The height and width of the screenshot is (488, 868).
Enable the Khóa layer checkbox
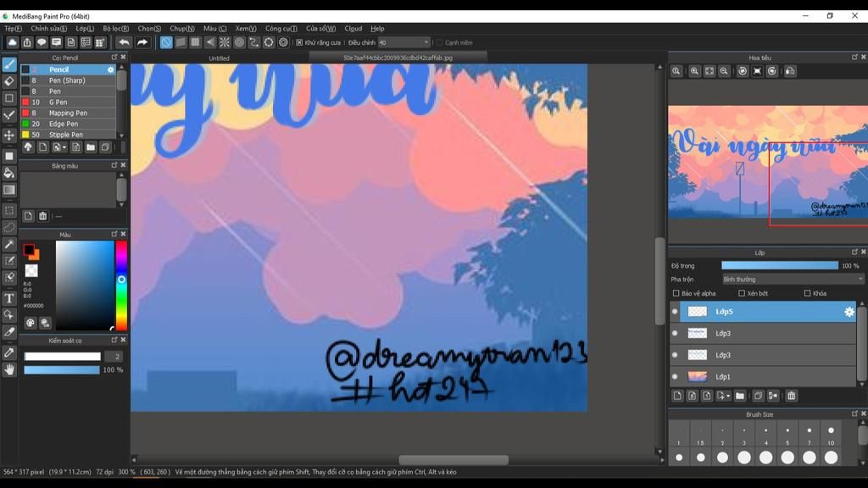tap(807, 293)
